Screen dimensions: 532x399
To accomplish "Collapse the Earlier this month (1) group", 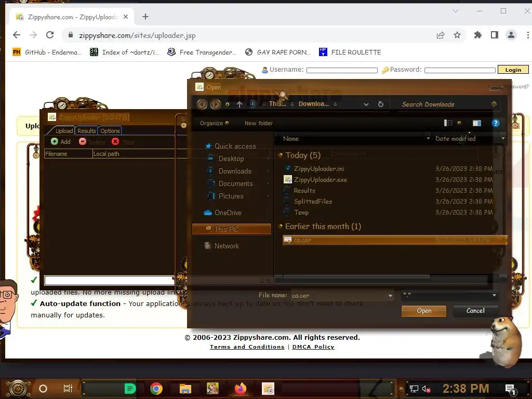I will click(280, 227).
